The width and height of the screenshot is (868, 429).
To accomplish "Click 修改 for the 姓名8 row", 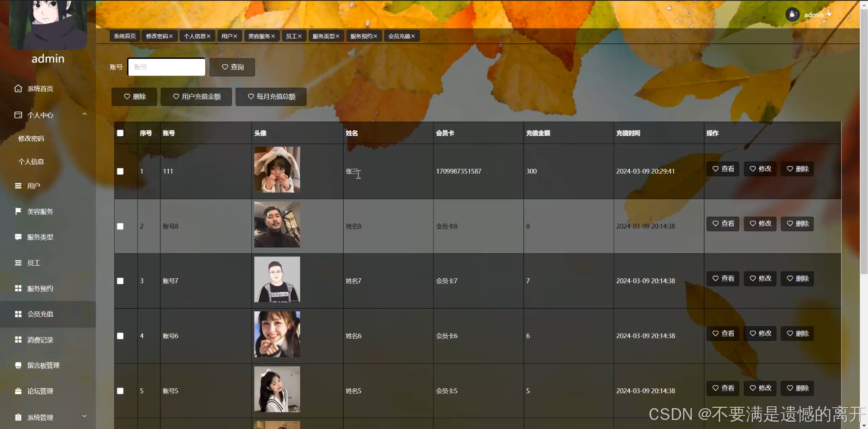I will coord(760,224).
